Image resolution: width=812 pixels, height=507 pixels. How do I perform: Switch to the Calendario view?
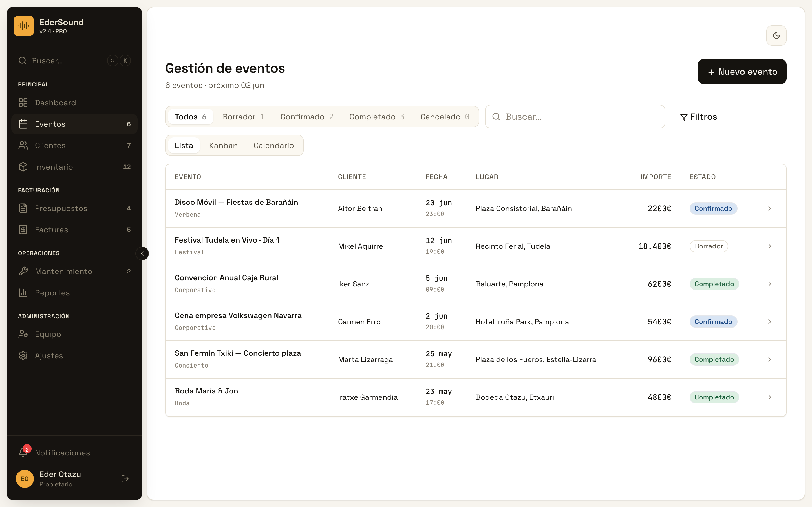tap(273, 146)
